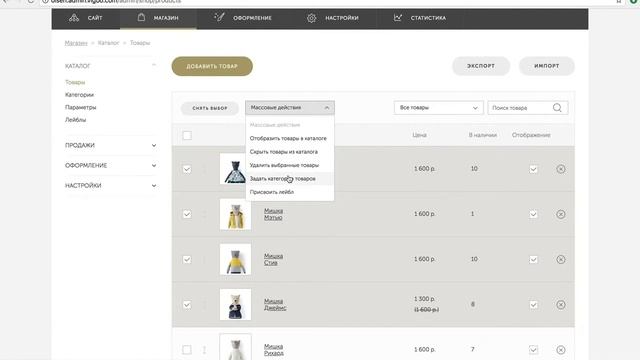Screen dimensions: 640x360
Task: Open the Все товары filter dropdown
Action: [438, 108]
